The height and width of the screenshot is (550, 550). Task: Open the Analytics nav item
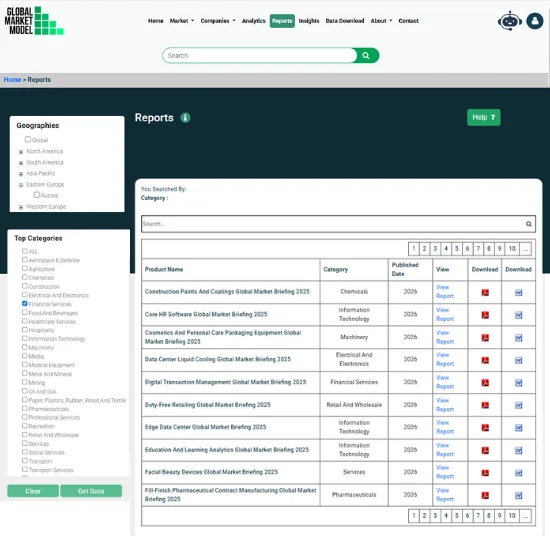pyautogui.click(x=254, y=21)
